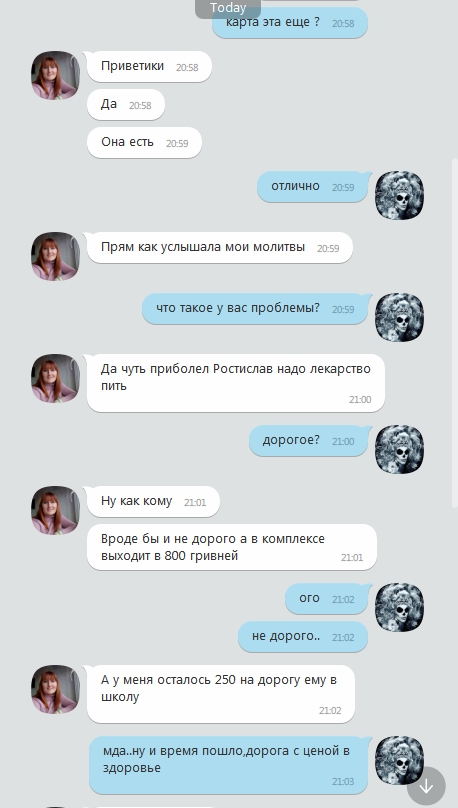Open red-haired woman's avatar beside "Приветики"

[56, 75]
